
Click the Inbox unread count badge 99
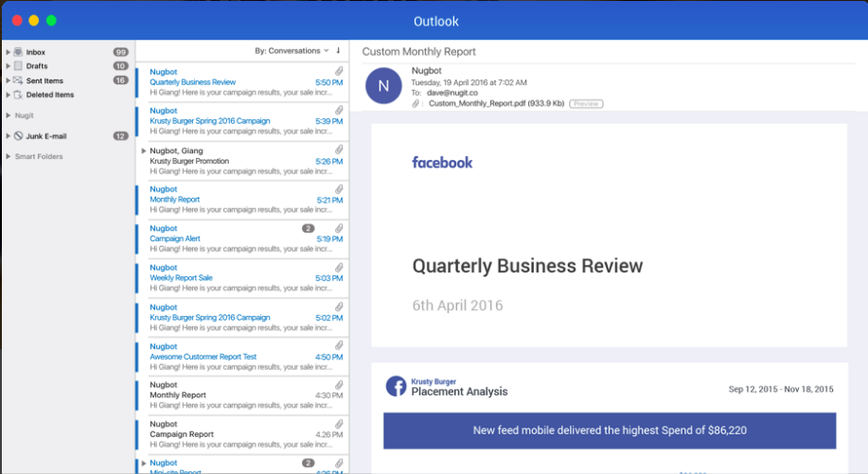pos(120,52)
